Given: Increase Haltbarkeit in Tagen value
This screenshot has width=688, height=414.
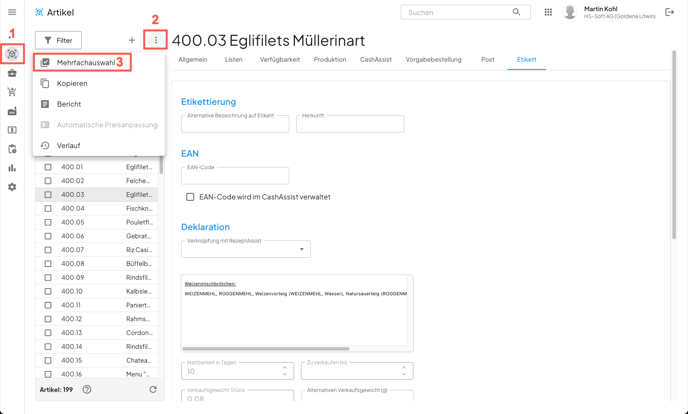Looking at the screenshot, I should [285, 368].
